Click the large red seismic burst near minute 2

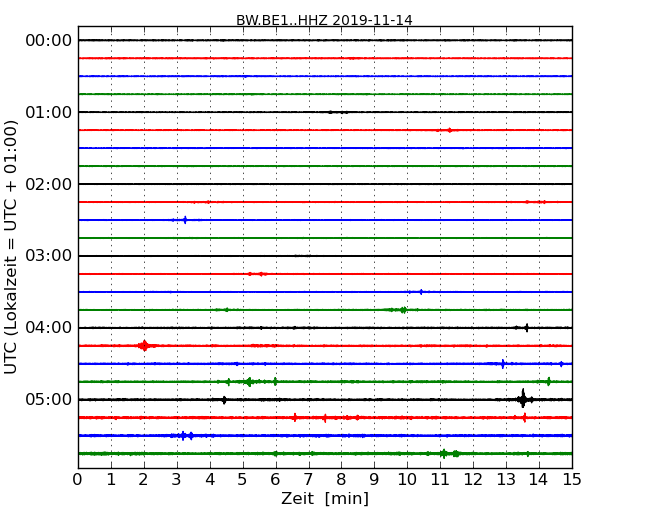(x=144, y=345)
